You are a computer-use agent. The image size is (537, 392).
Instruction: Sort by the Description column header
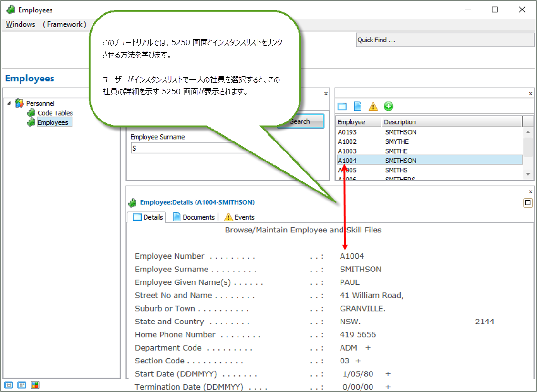[x=452, y=122]
